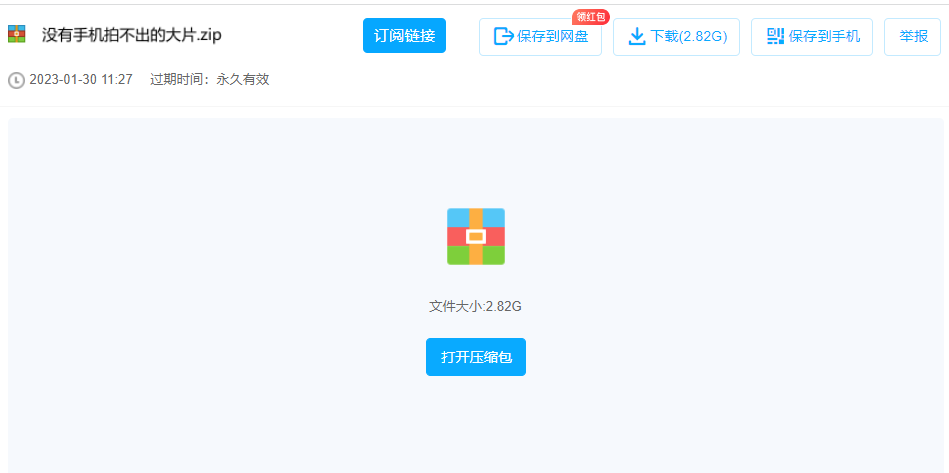The height and width of the screenshot is (473, 949).
Task: Select 保存到手机 button
Action: 812,37
